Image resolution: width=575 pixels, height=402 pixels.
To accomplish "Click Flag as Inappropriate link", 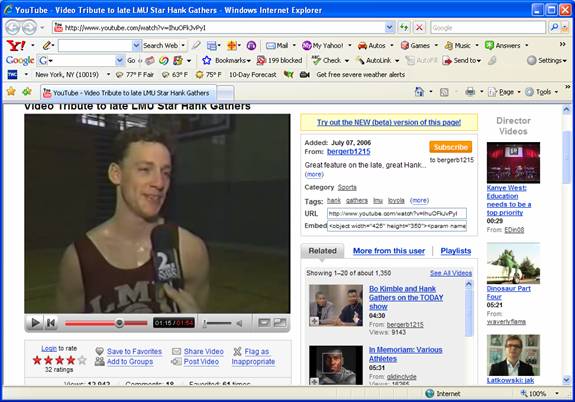I will click(253, 357).
